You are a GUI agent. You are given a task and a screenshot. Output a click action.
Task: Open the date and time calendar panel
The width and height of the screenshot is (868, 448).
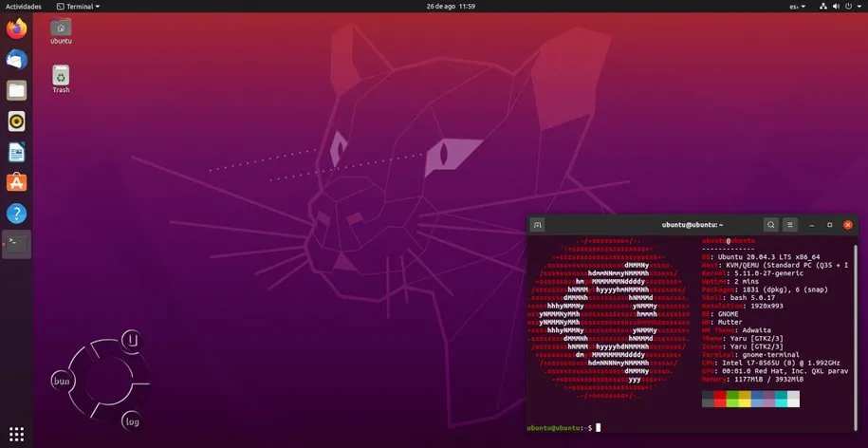pos(433,6)
